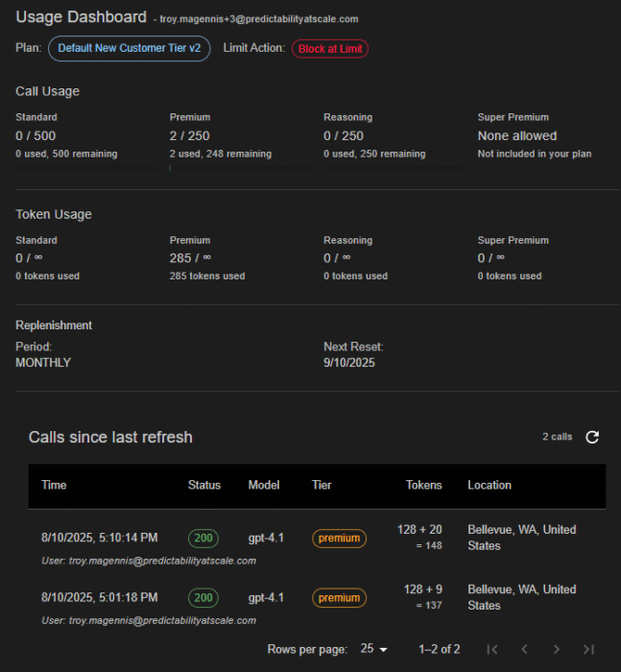Select the 8/10/2025, 5:10:14 PM call timestamp
Screen dimensions: 621x672
(100, 538)
